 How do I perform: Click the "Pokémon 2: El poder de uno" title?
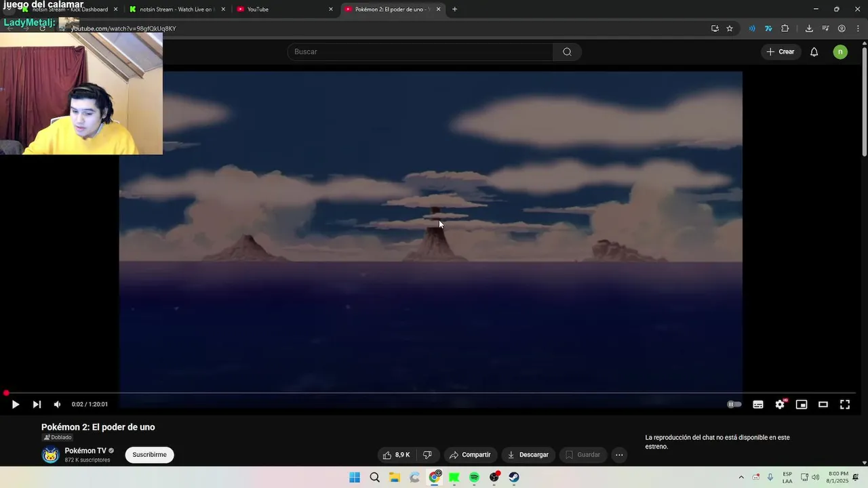pos(98,427)
